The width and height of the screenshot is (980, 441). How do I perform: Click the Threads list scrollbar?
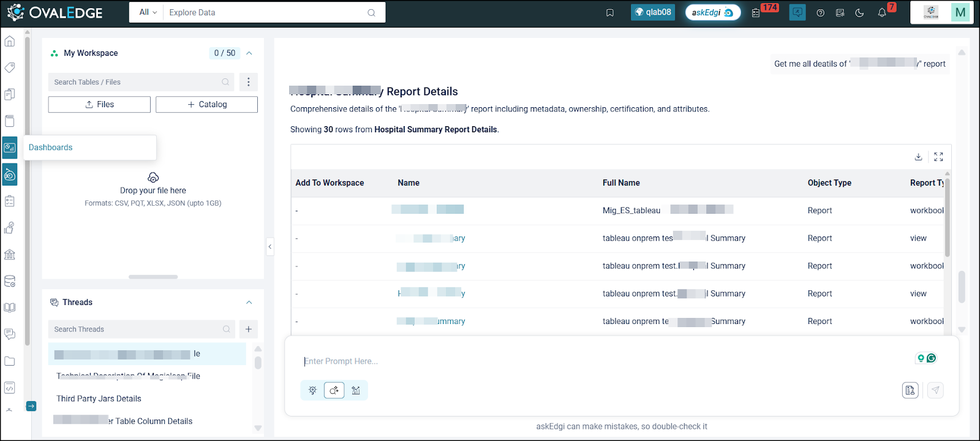pyautogui.click(x=258, y=363)
